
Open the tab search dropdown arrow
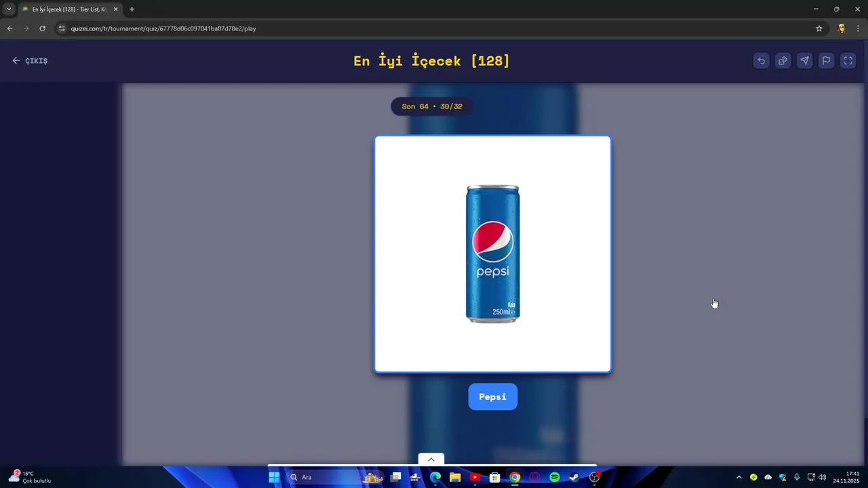9,9
